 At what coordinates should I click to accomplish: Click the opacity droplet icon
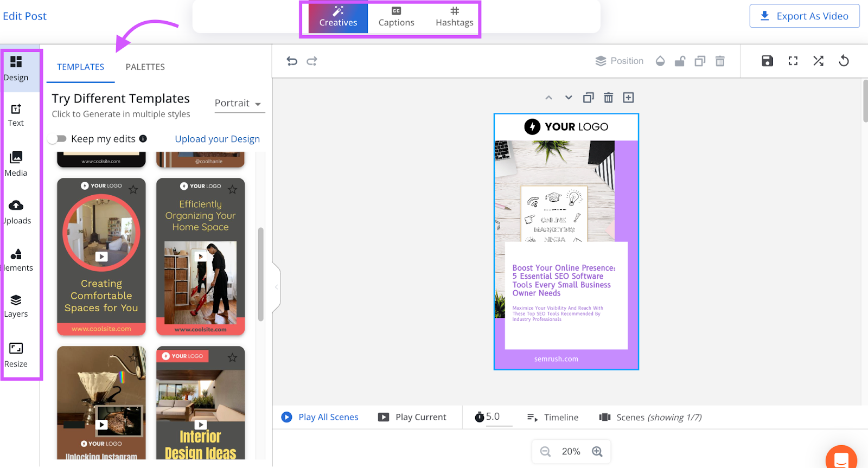[x=660, y=61]
